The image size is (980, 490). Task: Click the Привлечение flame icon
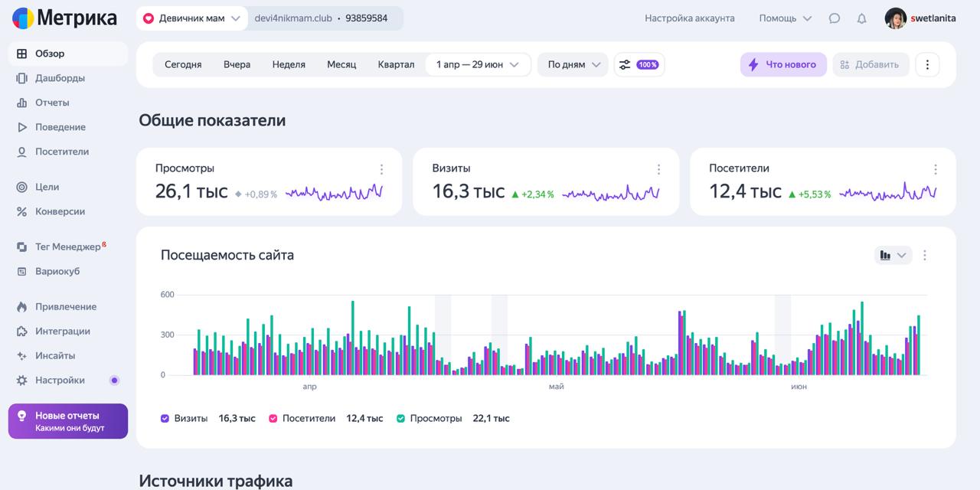21,307
